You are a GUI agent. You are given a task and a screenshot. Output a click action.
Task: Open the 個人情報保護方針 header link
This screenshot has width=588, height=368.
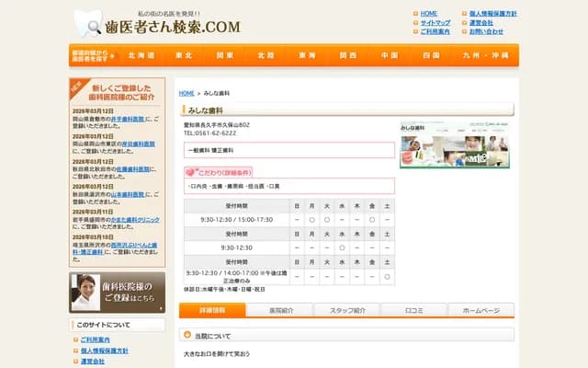(492, 14)
